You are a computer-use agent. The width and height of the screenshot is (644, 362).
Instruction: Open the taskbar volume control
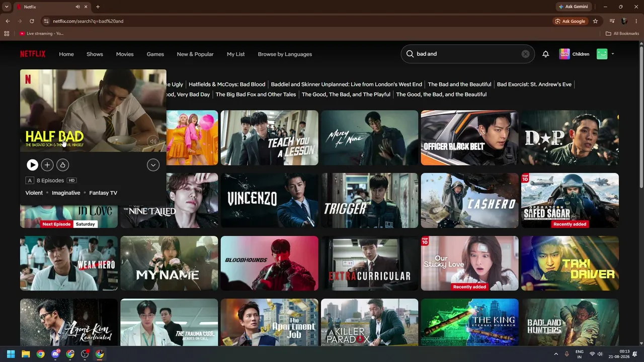(x=601, y=354)
